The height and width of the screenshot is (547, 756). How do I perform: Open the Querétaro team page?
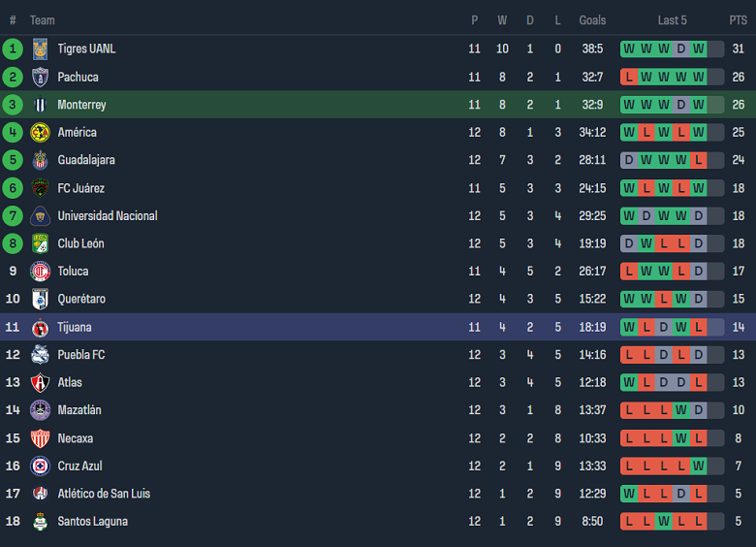tap(81, 300)
